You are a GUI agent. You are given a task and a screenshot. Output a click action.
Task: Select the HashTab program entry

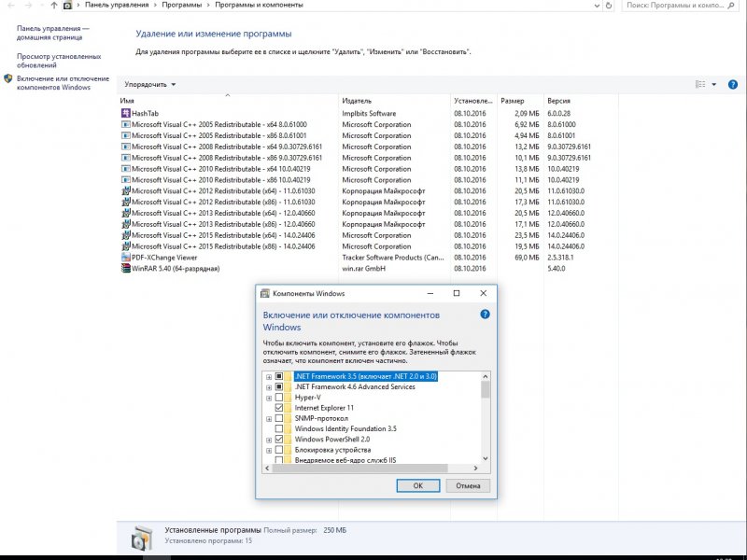point(145,113)
